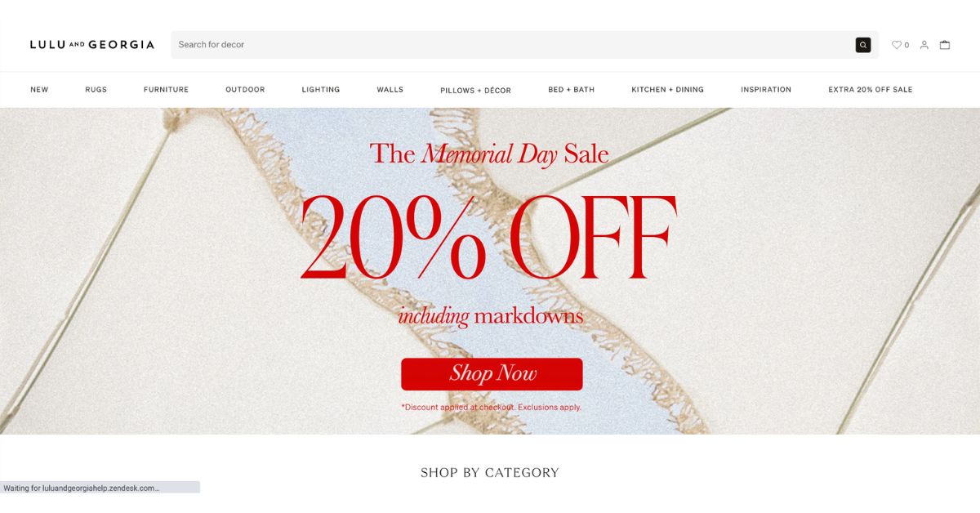Open Extra 20% Off Sale link
980x513 pixels.
pyautogui.click(x=871, y=90)
